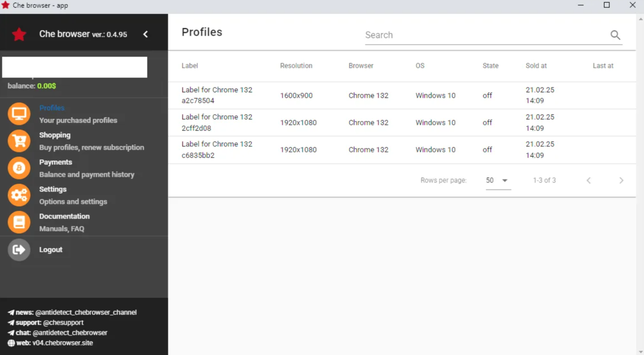Viewport: 644px width, 355px height.
Task: Minimize the Che browser window
Action: [581, 5]
